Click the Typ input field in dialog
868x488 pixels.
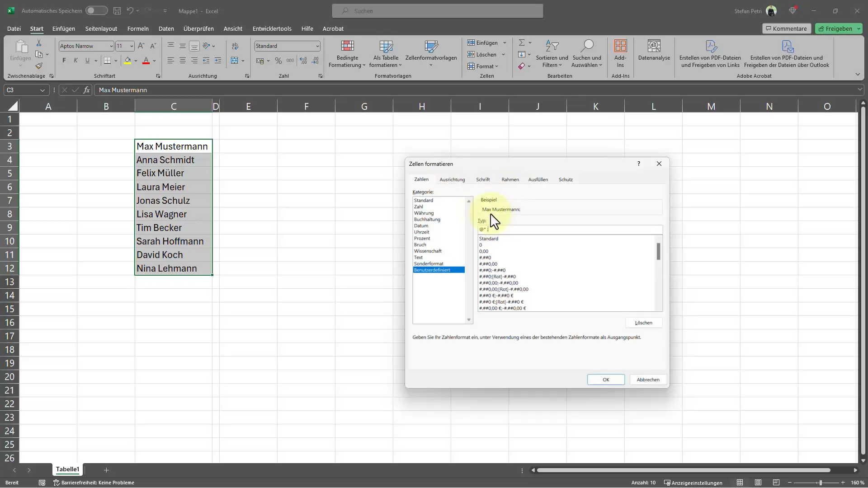coord(569,230)
